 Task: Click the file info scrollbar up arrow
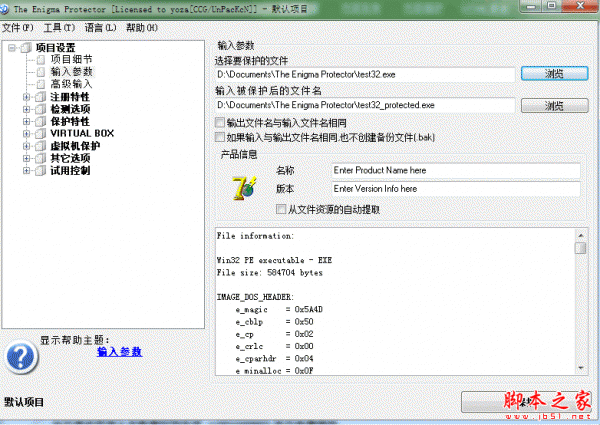(581, 235)
